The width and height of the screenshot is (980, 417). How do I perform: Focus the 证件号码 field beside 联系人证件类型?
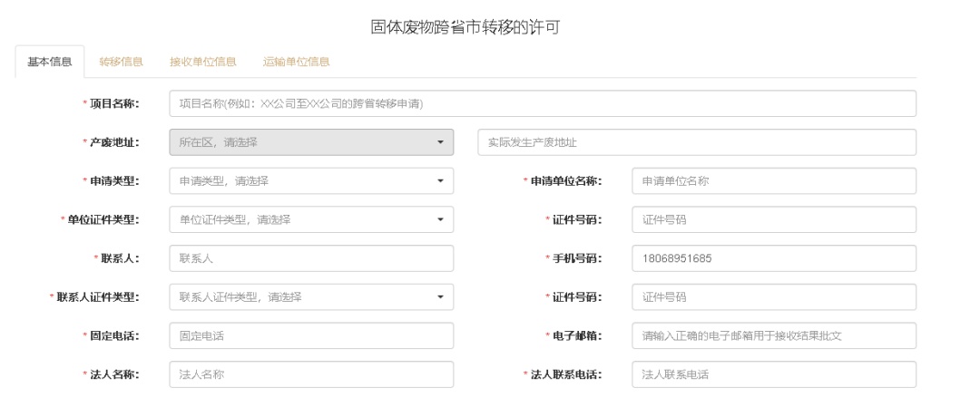(x=774, y=297)
